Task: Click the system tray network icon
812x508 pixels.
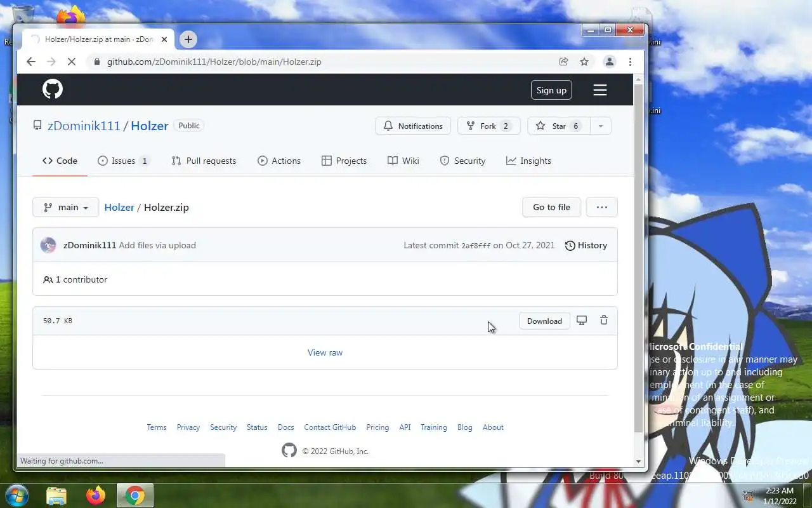Action: pos(748,495)
